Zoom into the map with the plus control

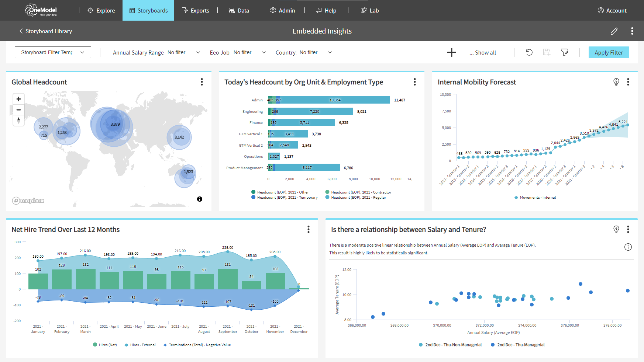pyautogui.click(x=18, y=98)
